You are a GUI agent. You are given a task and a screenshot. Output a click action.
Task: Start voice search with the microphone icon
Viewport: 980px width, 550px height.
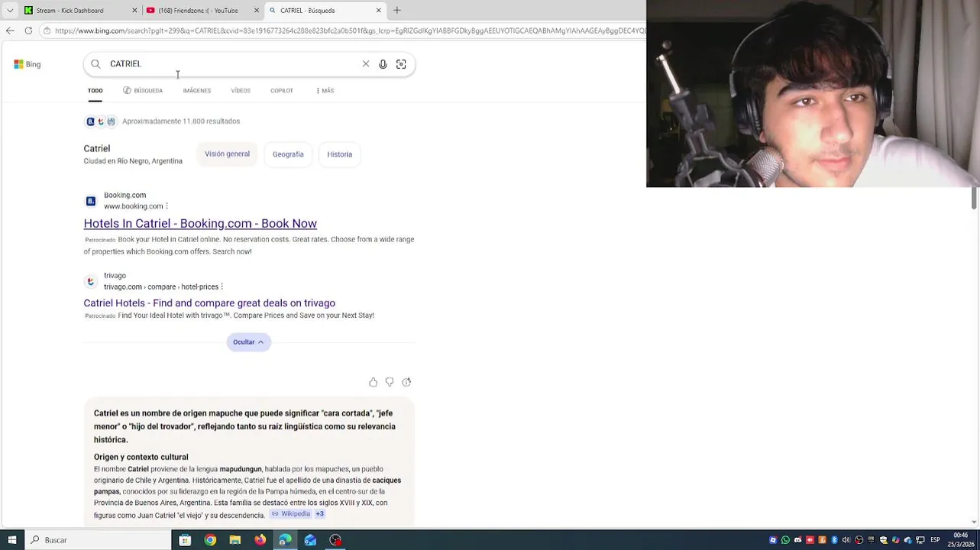point(383,64)
